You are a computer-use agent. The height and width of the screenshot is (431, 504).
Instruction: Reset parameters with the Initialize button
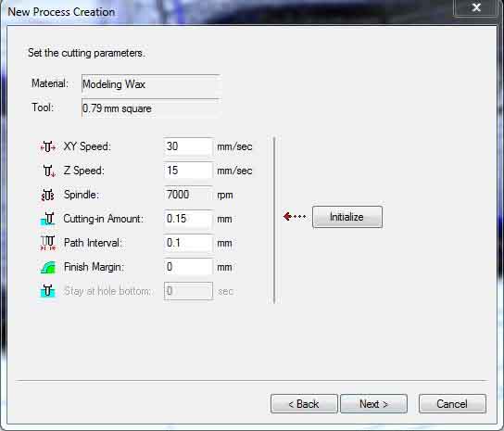pyautogui.click(x=347, y=217)
